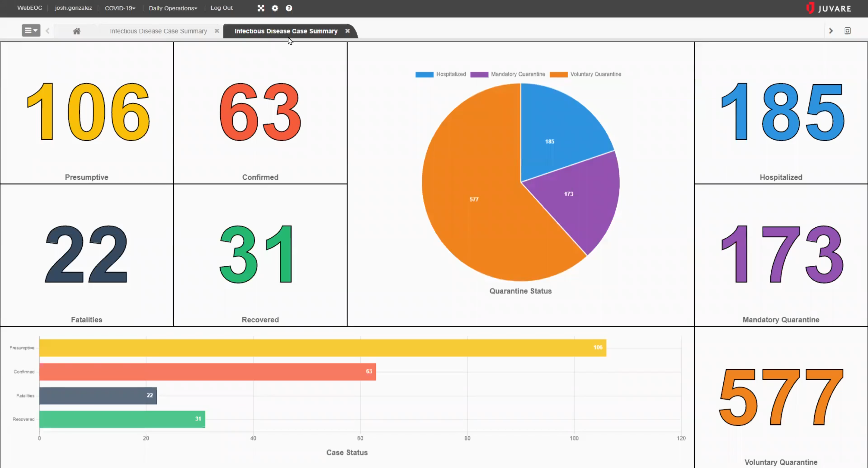Click the hamburger menu icon

[30, 30]
